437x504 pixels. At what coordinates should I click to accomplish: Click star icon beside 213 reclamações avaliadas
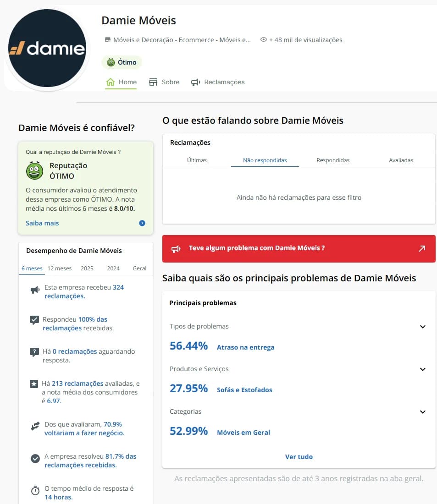[x=34, y=384]
